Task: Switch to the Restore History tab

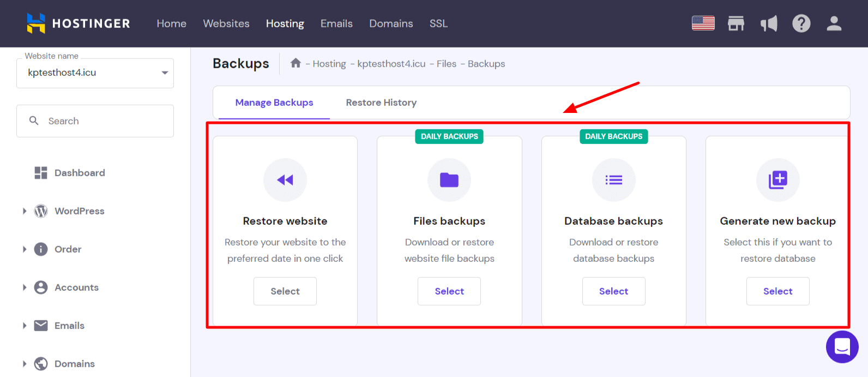Action: 381,103
